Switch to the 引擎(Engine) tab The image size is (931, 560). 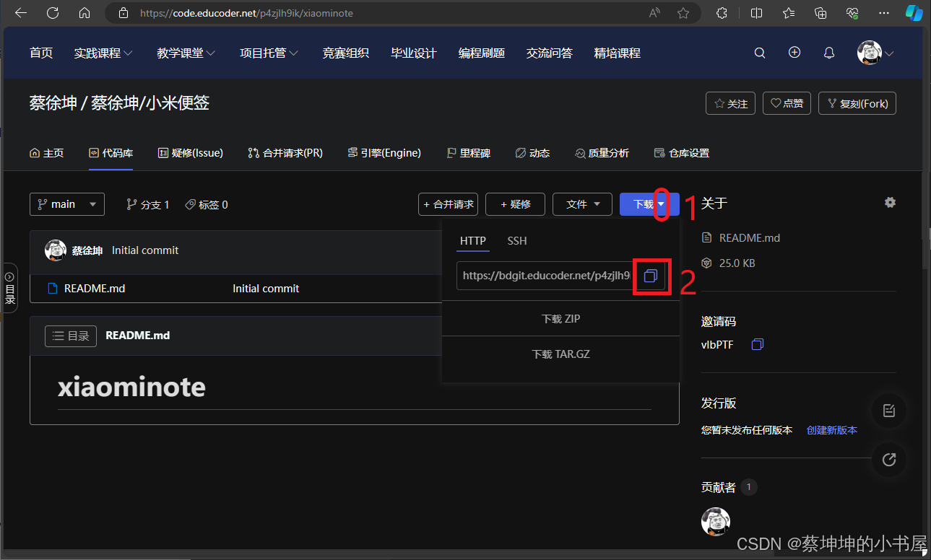pos(384,153)
